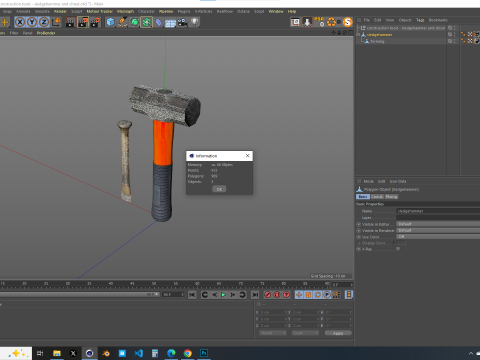This screenshot has width=480, height=360.
Task: Toggle visibility dots for child object row
Action: 454,41
